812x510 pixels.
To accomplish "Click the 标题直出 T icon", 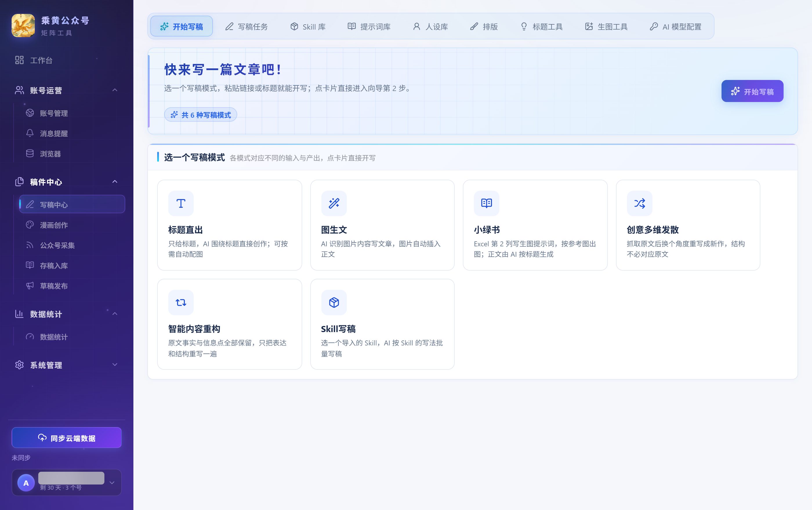I will (x=181, y=203).
